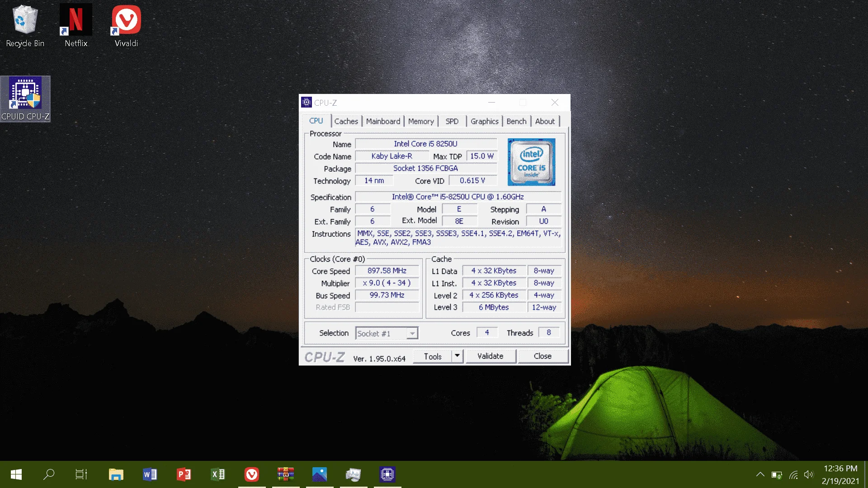
Task: Launch Word from the taskbar
Action: pyautogui.click(x=150, y=474)
